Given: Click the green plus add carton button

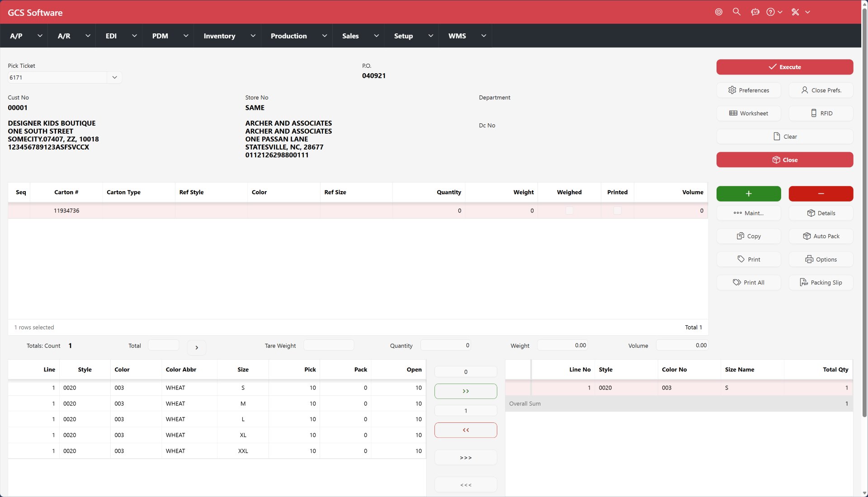Looking at the screenshot, I should [x=749, y=193].
